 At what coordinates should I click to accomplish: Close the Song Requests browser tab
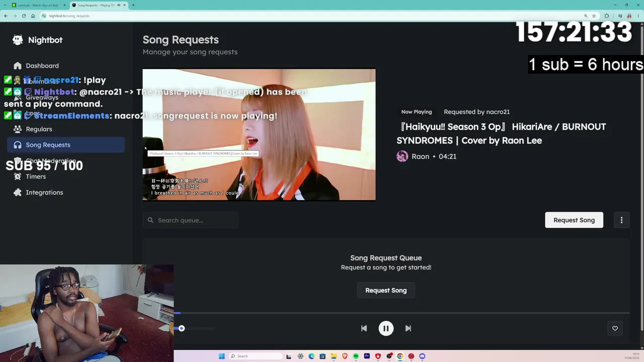(124, 5)
